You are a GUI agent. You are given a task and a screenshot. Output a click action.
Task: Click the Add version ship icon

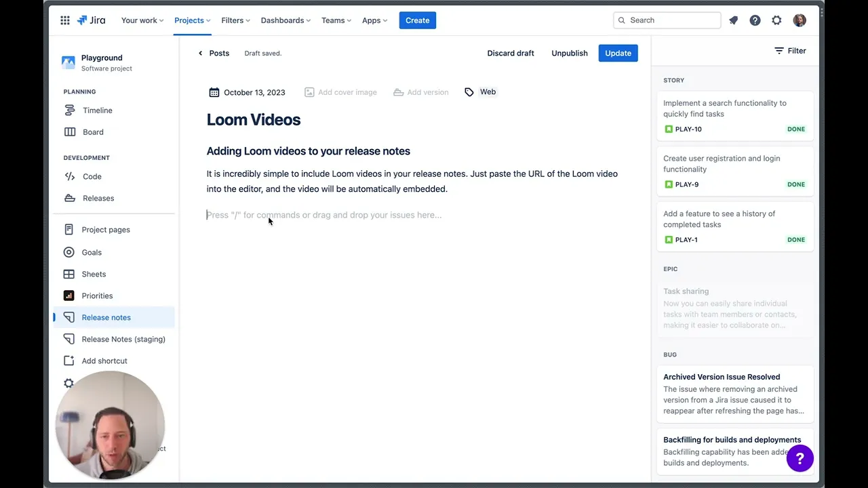pyautogui.click(x=399, y=92)
